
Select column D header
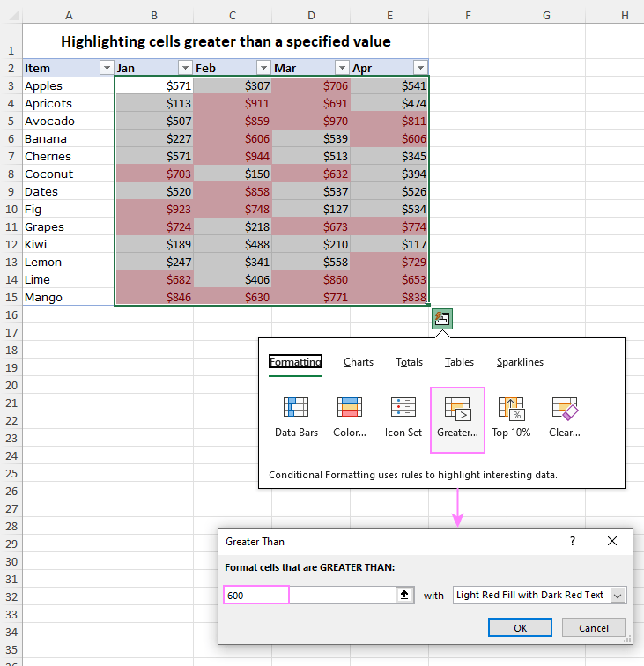coord(311,16)
